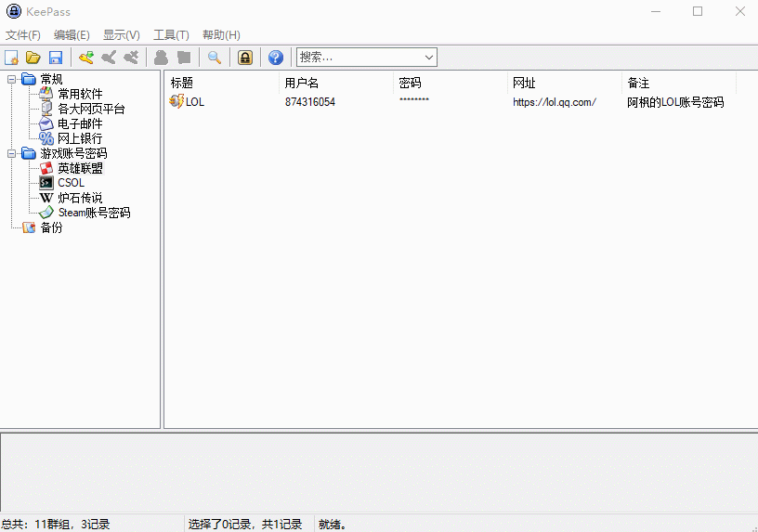
Task: Sort entries by 网址 column header
Action: coord(564,83)
